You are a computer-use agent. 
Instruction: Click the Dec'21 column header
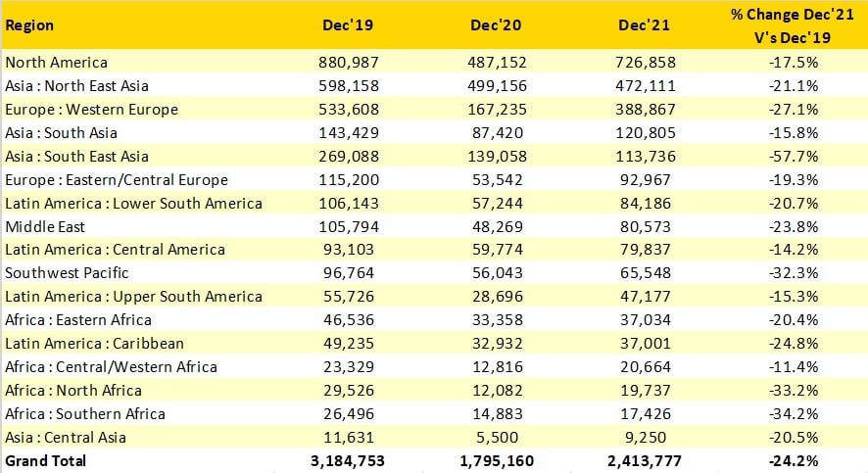(643, 25)
